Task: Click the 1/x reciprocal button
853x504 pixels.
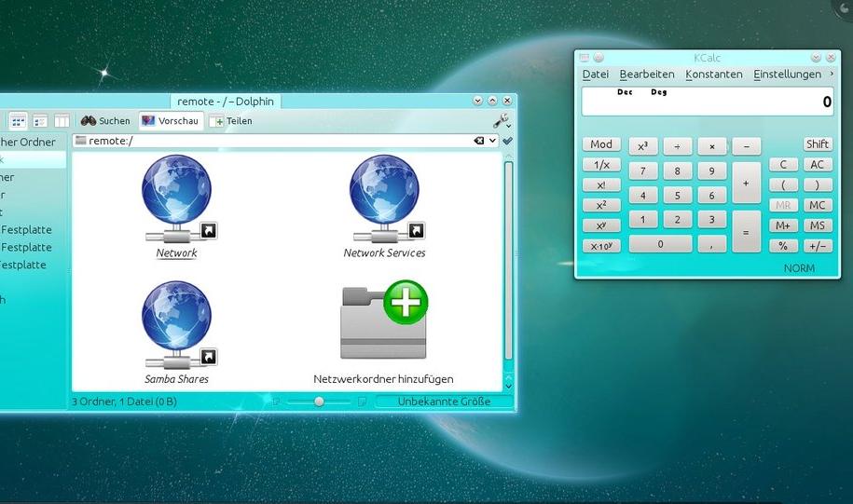Action: tap(601, 165)
